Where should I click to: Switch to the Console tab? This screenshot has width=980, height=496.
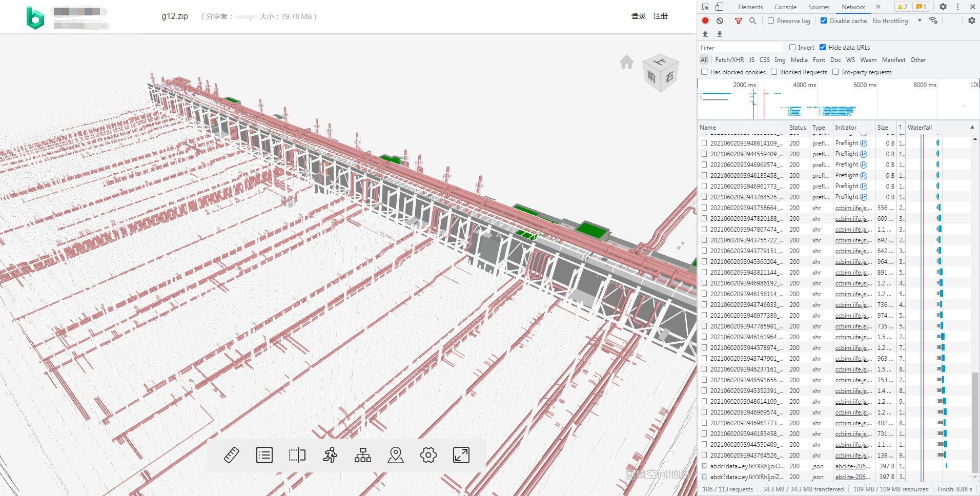[785, 7]
